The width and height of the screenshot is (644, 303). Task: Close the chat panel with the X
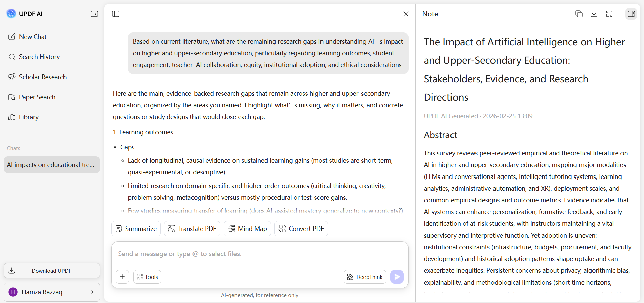coord(406,14)
